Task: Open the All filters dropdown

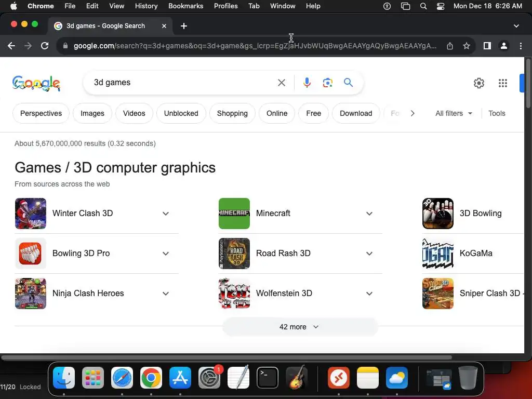Action: pyautogui.click(x=454, y=113)
